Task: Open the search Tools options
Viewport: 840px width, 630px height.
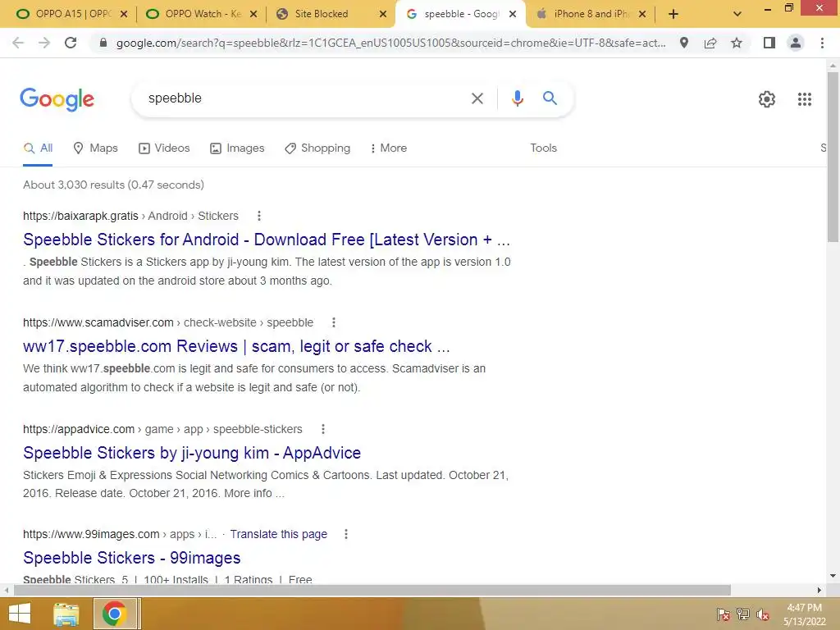Action: pyautogui.click(x=543, y=148)
